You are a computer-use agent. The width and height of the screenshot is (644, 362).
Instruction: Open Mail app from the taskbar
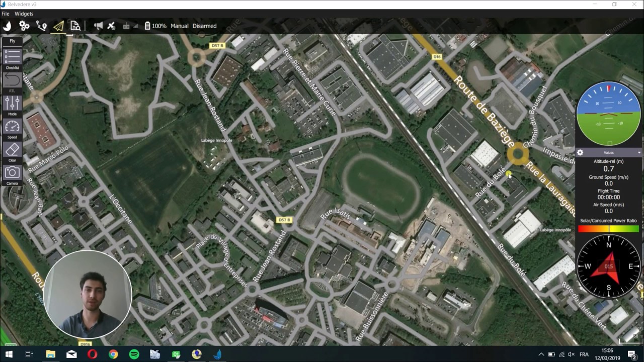71,354
